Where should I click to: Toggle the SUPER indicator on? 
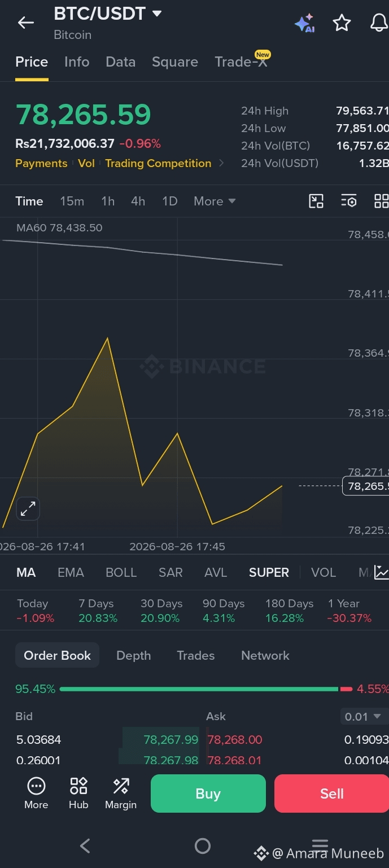(269, 572)
